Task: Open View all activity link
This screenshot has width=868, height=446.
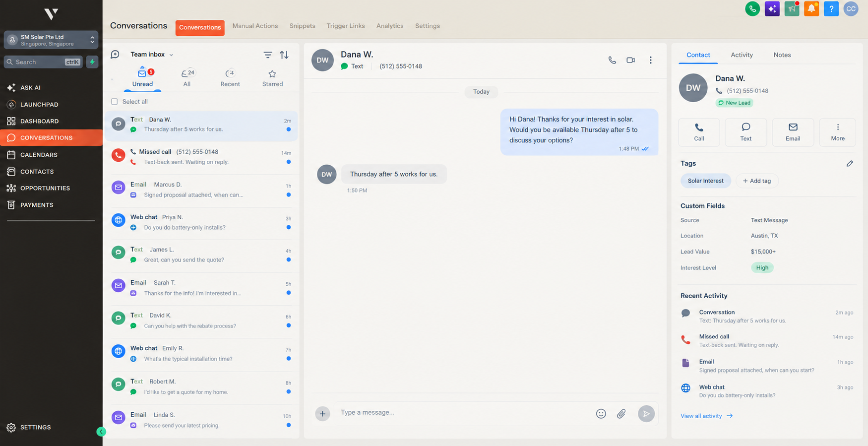Action: (706, 416)
